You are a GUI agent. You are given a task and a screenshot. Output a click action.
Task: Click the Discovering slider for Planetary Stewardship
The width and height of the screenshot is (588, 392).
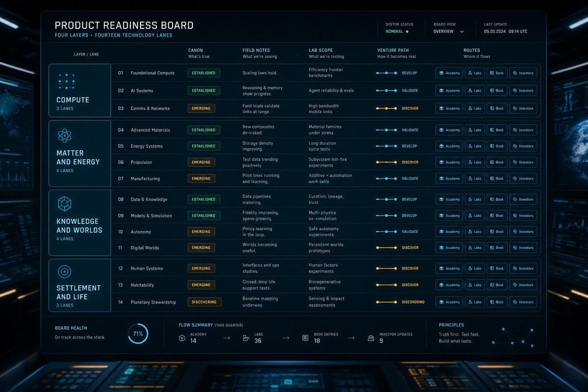(x=387, y=302)
